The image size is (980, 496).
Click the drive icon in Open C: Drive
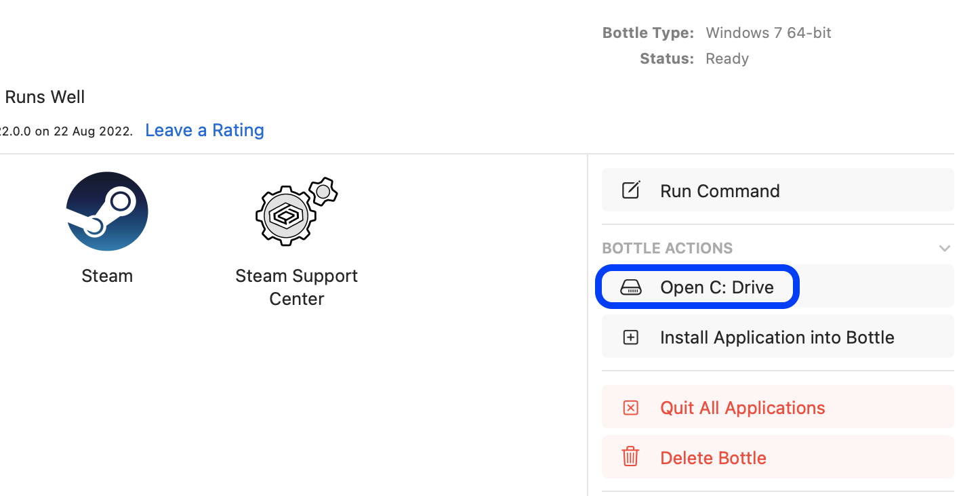[x=631, y=287]
